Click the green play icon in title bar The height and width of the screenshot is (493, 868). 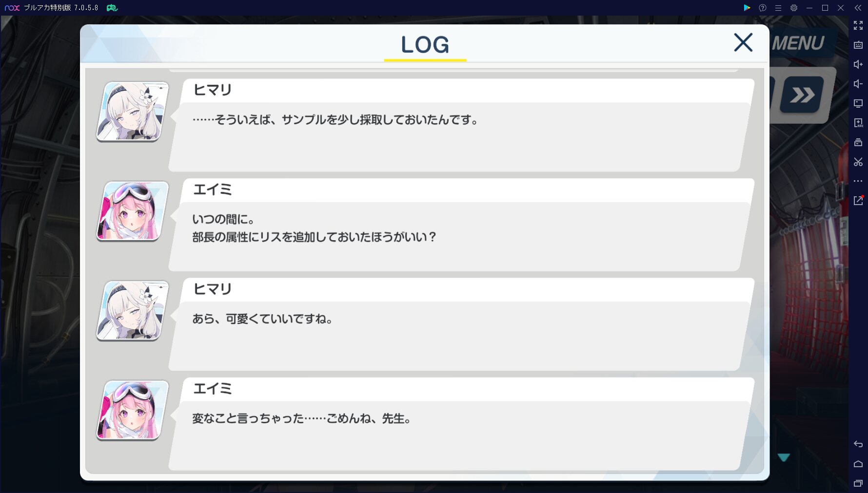[747, 8]
